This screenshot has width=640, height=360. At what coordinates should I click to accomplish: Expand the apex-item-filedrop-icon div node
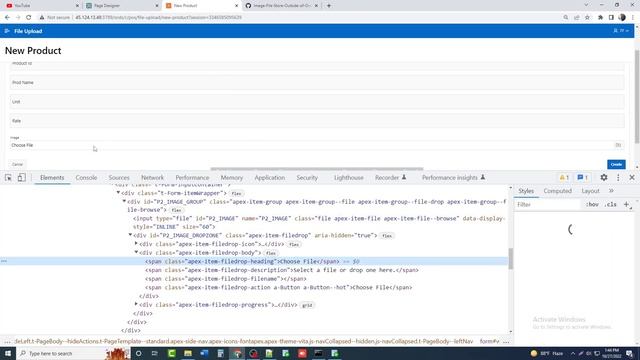pos(136,244)
